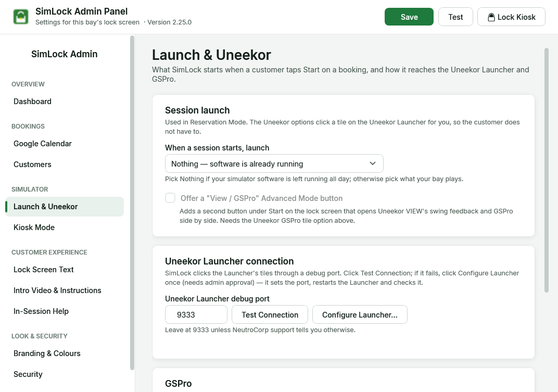Open Google Calendar settings in sidebar
This screenshot has height=392, width=558.
tap(65, 144)
